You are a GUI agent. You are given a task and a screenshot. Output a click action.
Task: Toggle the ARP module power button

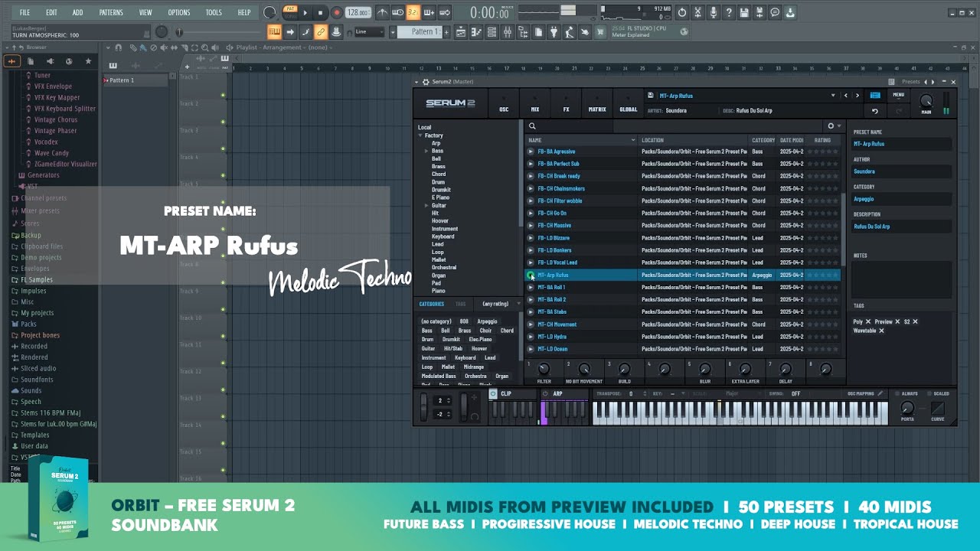click(545, 394)
